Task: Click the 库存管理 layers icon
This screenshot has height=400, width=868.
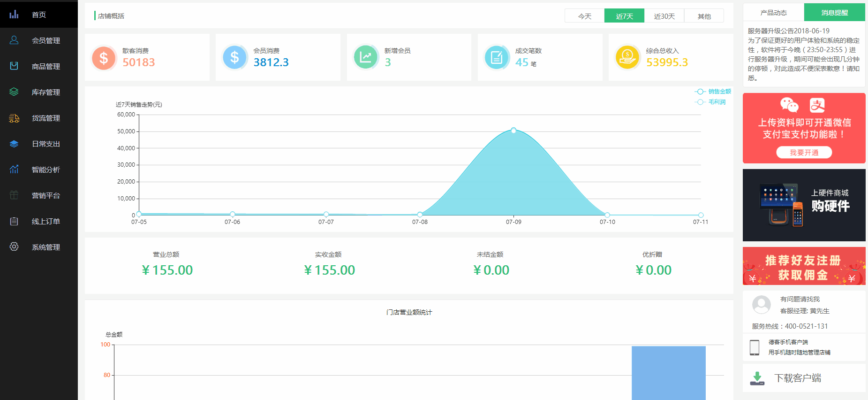Action: click(x=14, y=92)
